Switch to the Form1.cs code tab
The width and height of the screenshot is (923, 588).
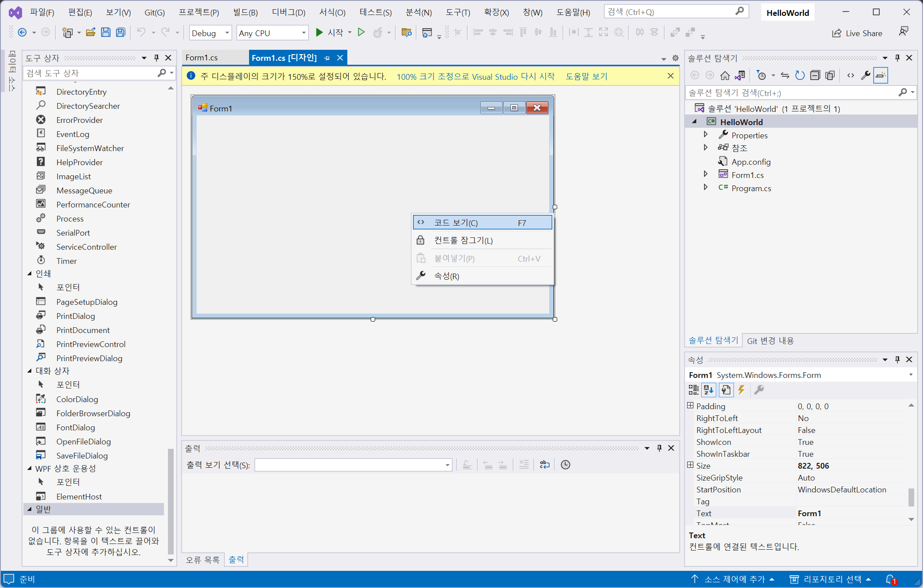pos(202,58)
